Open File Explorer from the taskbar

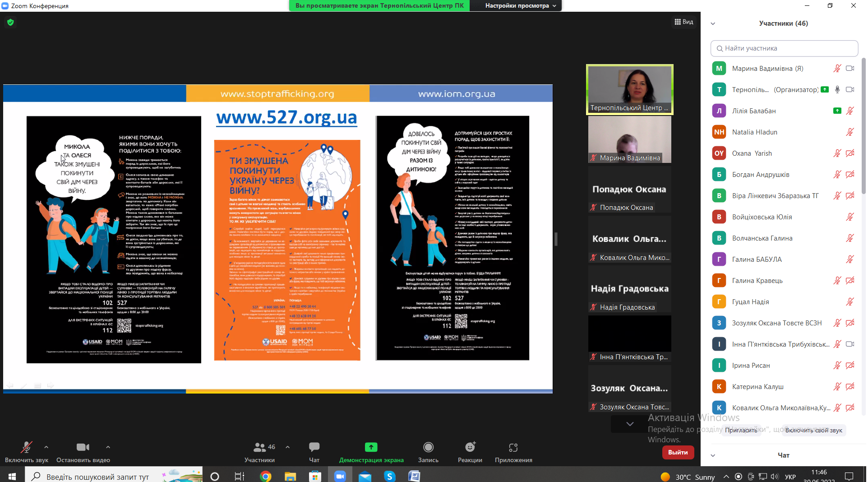pyautogui.click(x=290, y=476)
